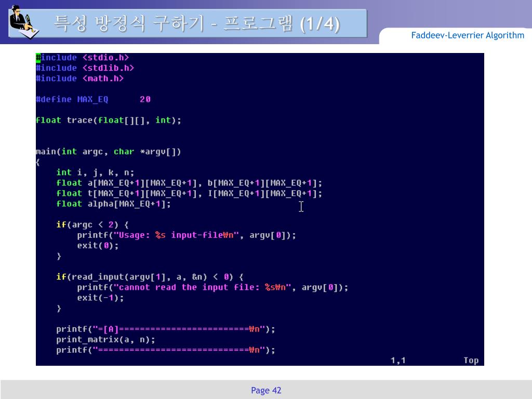Click the 'print_matrix(a, n);' line
The height and width of the screenshot is (399, 532).
pos(106,340)
